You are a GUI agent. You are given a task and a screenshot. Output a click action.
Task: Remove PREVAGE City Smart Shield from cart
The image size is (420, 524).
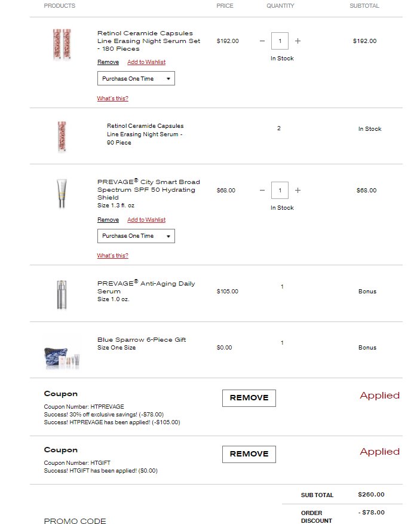108,220
